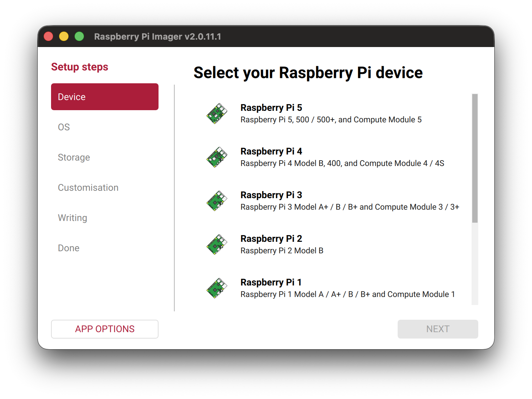Choose the Raspberry Pi 5 title

271,107
